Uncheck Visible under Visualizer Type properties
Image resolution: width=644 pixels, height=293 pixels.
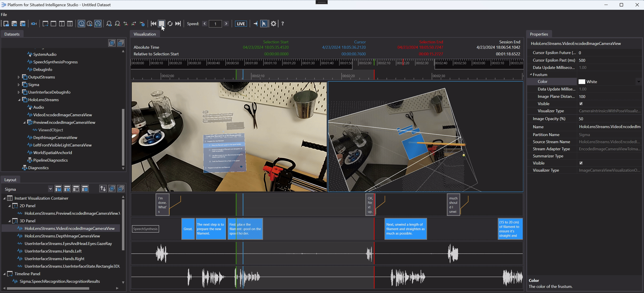[x=581, y=163]
